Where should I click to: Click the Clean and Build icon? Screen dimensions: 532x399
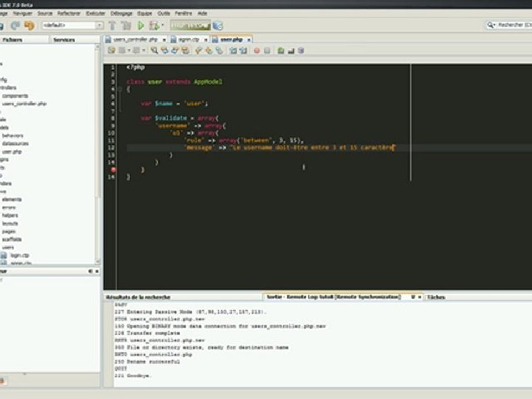click(126, 25)
